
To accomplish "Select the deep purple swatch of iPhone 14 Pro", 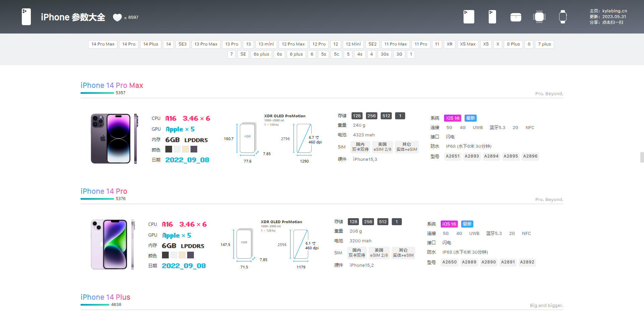I will (191, 255).
